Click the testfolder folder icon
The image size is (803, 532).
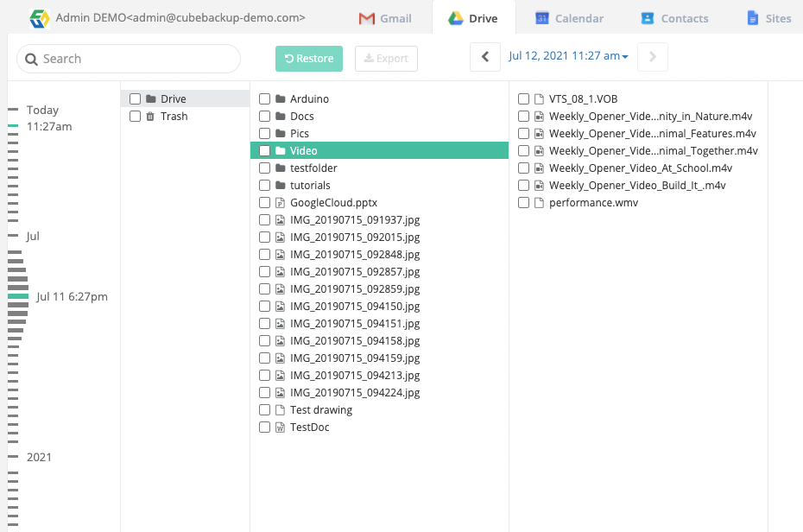280,168
